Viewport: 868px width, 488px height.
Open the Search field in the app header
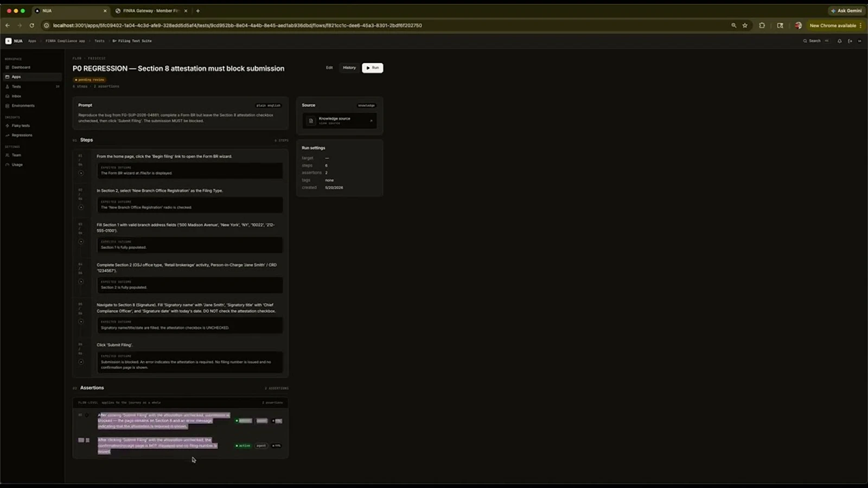[x=815, y=41]
